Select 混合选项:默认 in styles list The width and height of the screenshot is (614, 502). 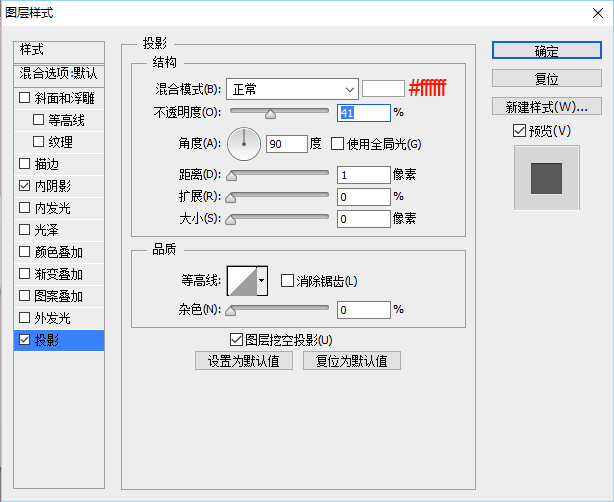point(59,73)
